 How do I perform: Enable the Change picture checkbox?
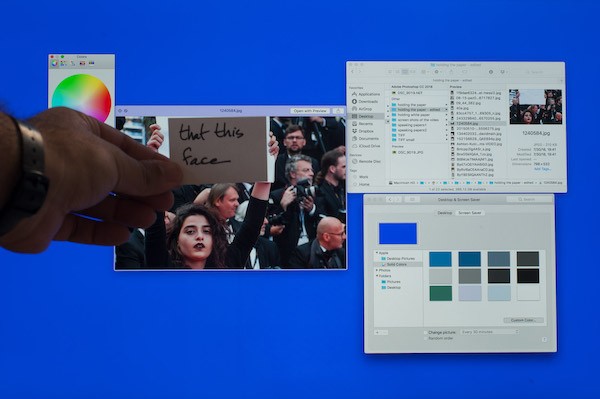coord(426,332)
